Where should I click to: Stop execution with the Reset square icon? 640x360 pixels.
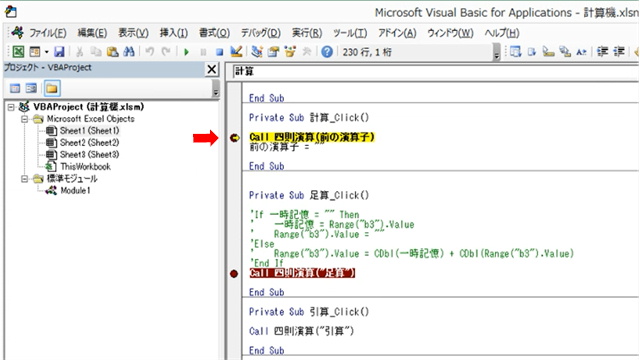(220, 52)
